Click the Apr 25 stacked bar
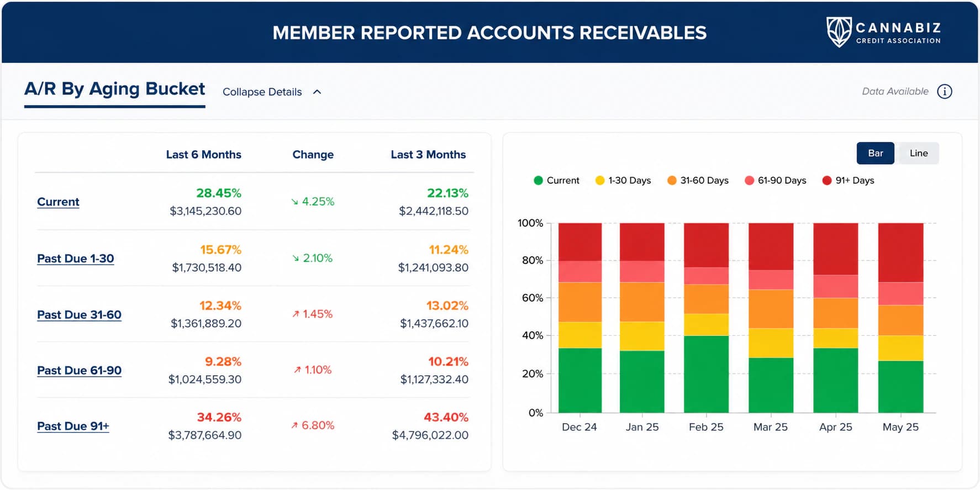980x490 pixels. tap(835, 318)
